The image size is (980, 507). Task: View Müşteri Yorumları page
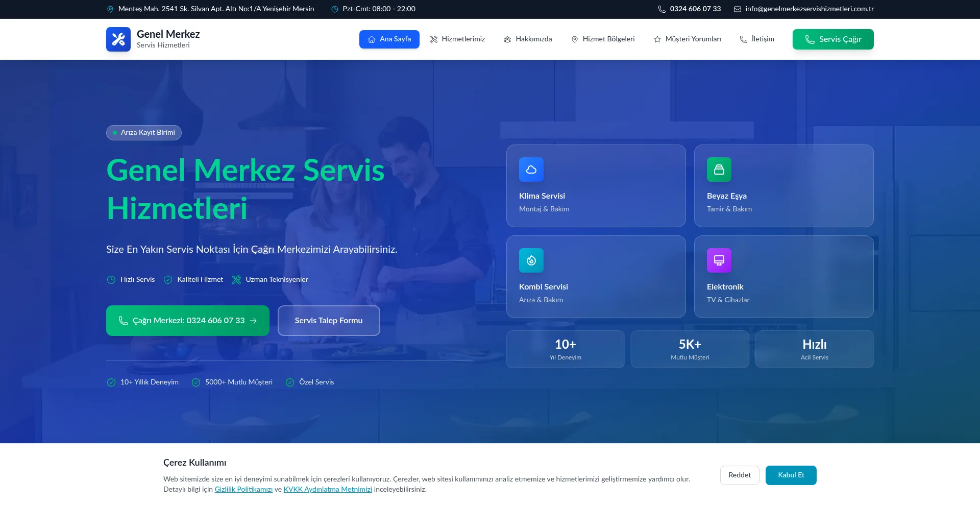coord(687,39)
